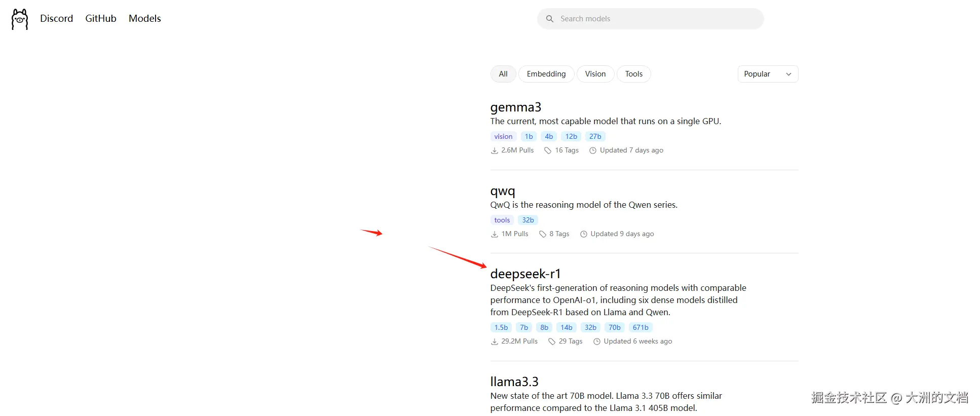Click the search magnifier icon
This screenshot has width=980, height=416.
pyautogui.click(x=549, y=19)
